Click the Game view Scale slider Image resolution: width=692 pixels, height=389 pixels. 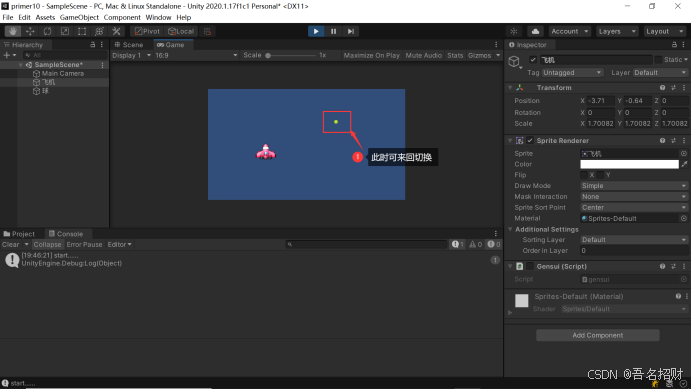point(291,55)
